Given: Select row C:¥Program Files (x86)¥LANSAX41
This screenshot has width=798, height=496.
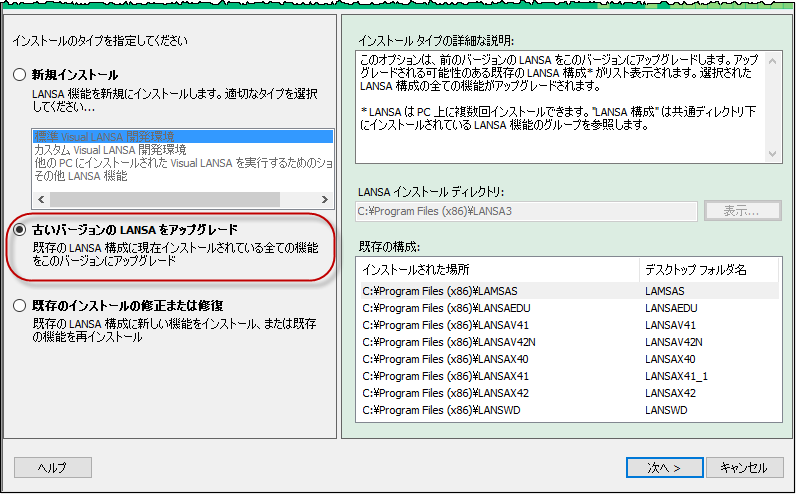Looking at the screenshot, I should [569, 376].
